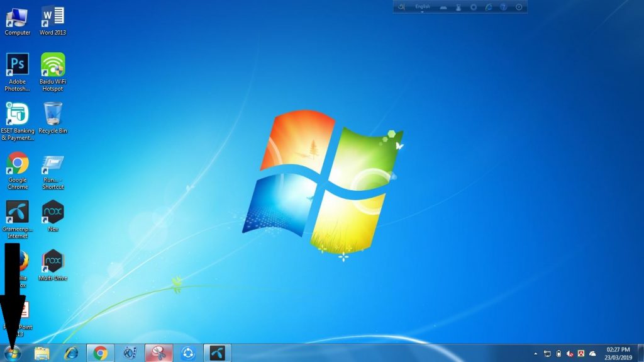Screen dimensions: 644x362
Task: Open the OneDrive cloud tray icon
Action: point(592,354)
